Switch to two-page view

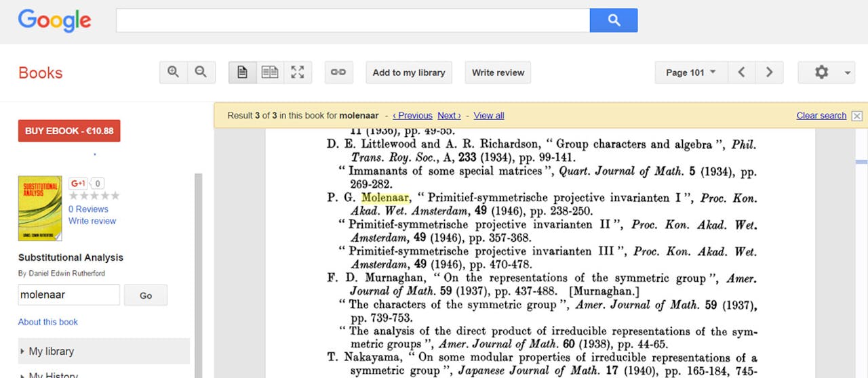tap(270, 72)
